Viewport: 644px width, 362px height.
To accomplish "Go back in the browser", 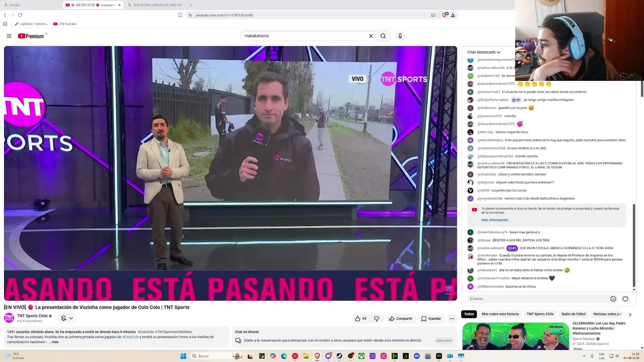I will pyautogui.click(x=6, y=15).
